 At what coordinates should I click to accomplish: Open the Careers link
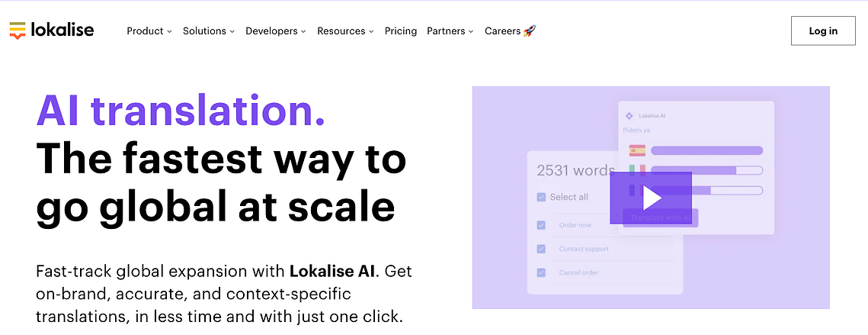click(x=503, y=31)
